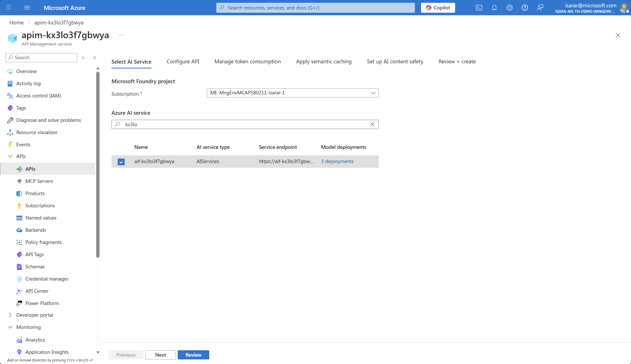Open the 3 deployments link
This screenshot has width=631, height=364.
337,161
